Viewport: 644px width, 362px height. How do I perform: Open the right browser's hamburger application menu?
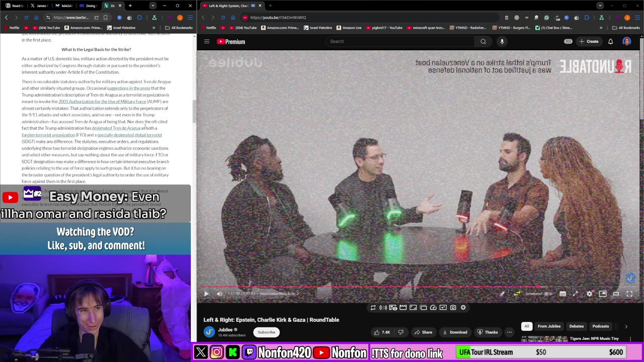coord(637,18)
